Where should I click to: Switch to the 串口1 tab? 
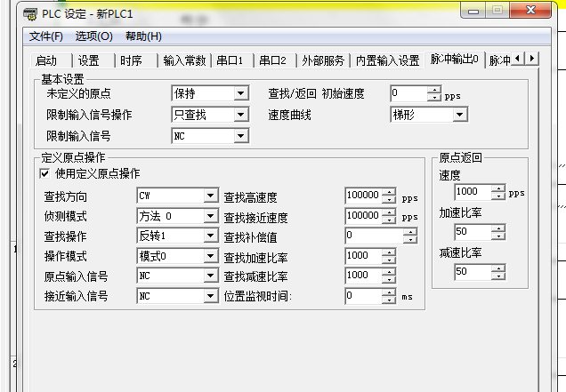pyautogui.click(x=229, y=60)
